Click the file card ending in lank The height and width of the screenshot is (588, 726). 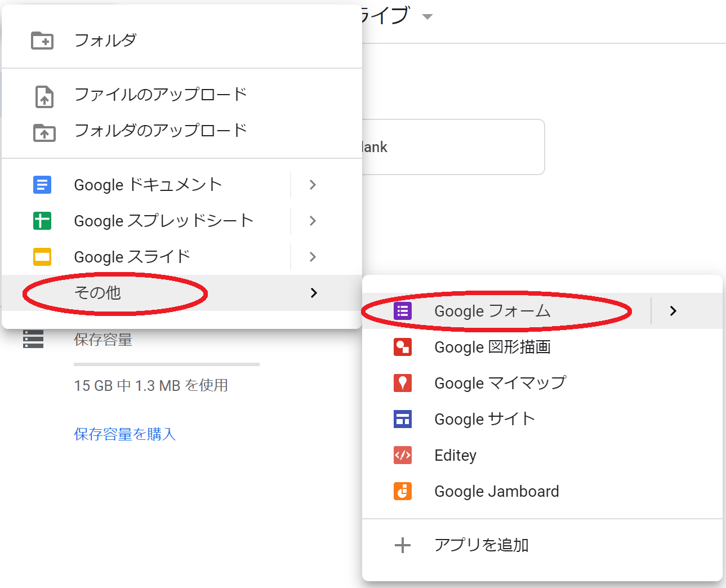coord(453,147)
